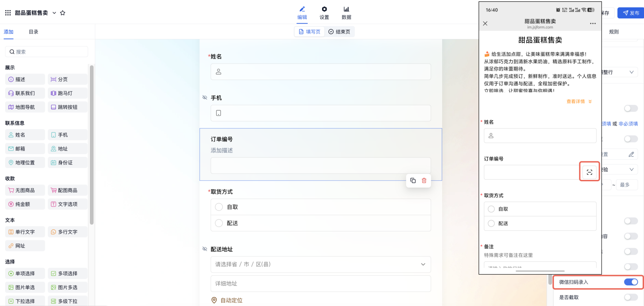The width and height of the screenshot is (644, 306).
Task: Select the 配送 radio option in canvas
Action: click(x=219, y=223)
